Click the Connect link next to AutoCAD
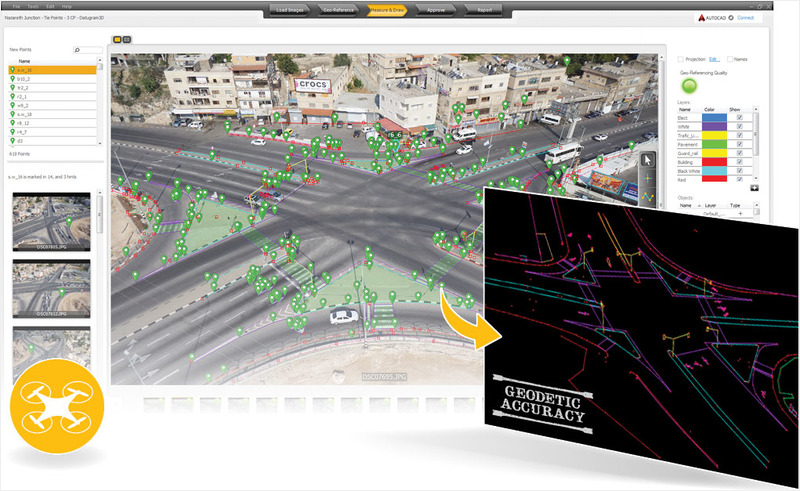 pos(745,18)
